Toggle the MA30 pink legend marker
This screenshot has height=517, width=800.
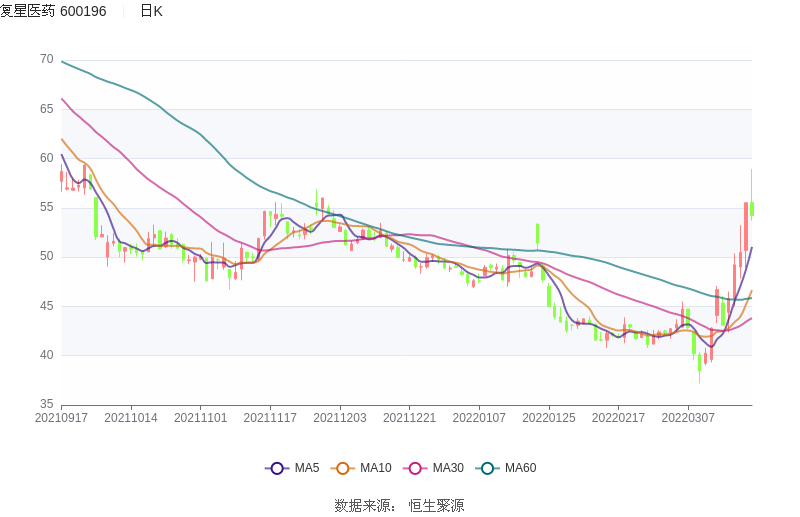pos(416,468)
